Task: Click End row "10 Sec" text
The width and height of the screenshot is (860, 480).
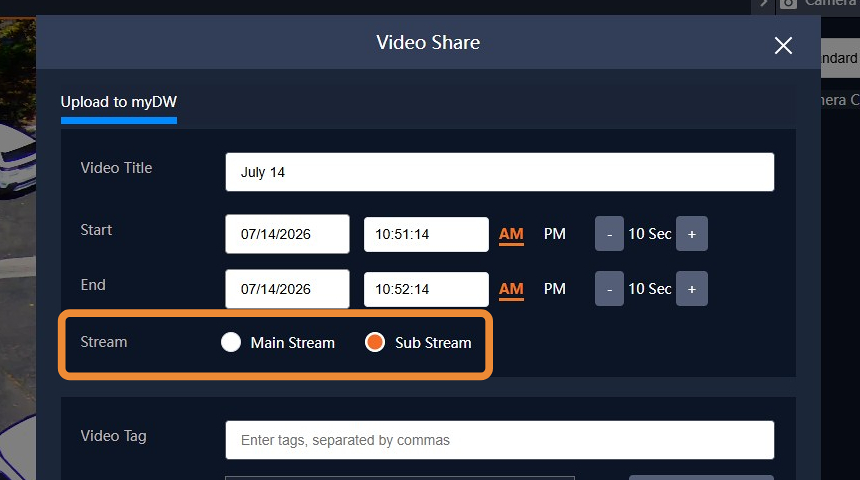Action: (x=650, y=289)
